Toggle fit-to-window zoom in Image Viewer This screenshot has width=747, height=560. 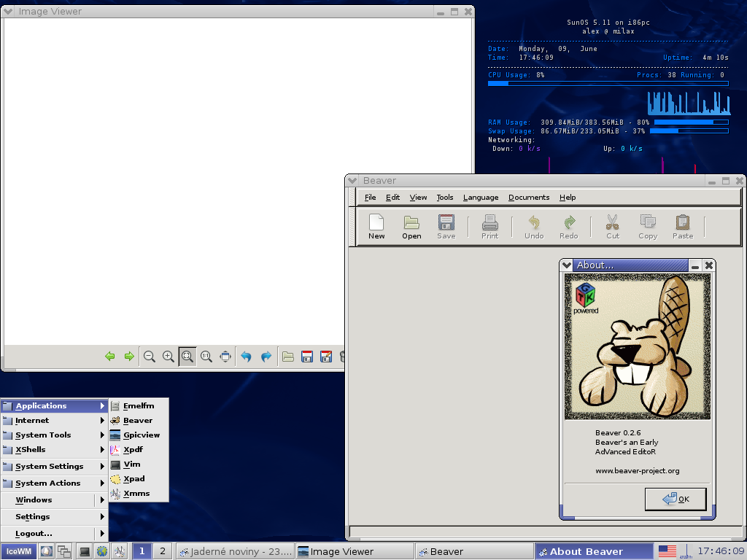[x=187, y=356]
